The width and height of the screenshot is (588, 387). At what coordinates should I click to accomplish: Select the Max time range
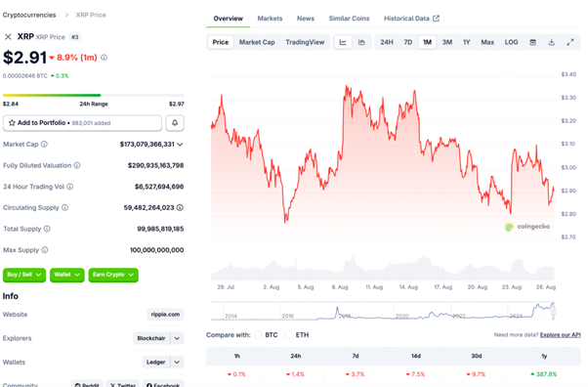click(487, 42)
